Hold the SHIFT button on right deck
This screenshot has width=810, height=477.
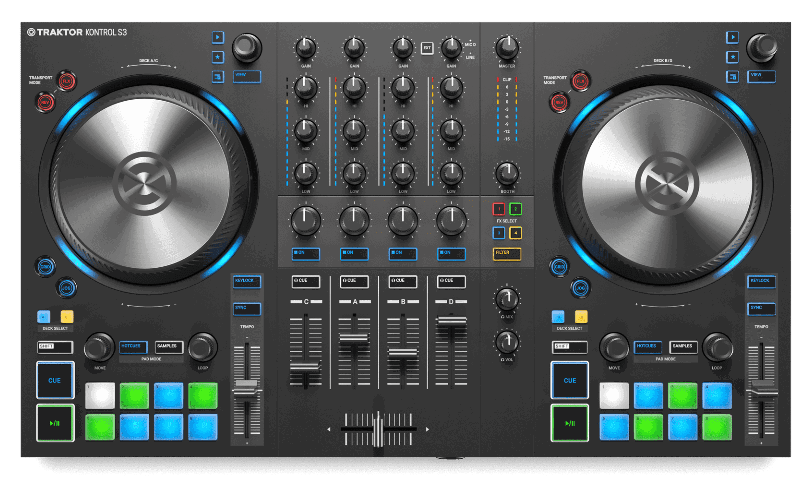569,347
